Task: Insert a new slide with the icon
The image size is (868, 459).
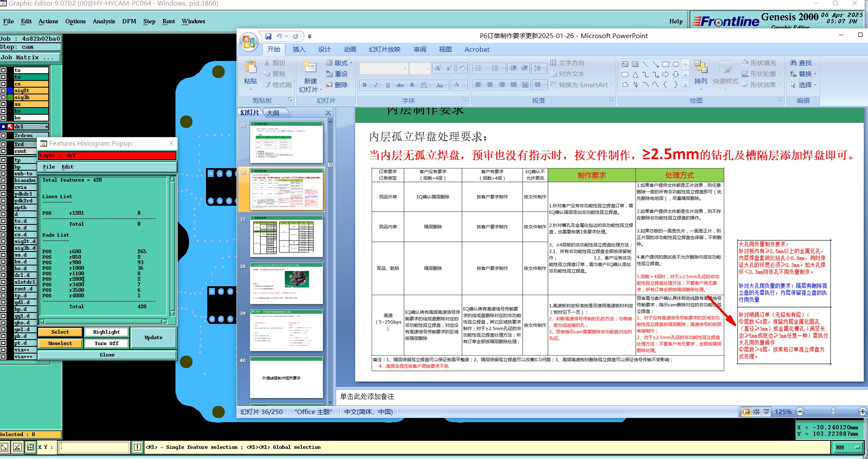Action: tap(310, 67)
